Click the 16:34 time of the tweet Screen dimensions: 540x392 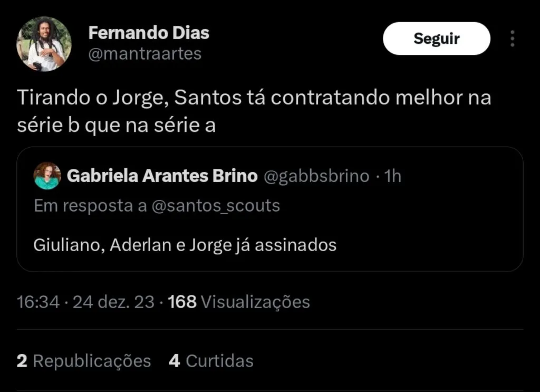click(x=38, y=302)
